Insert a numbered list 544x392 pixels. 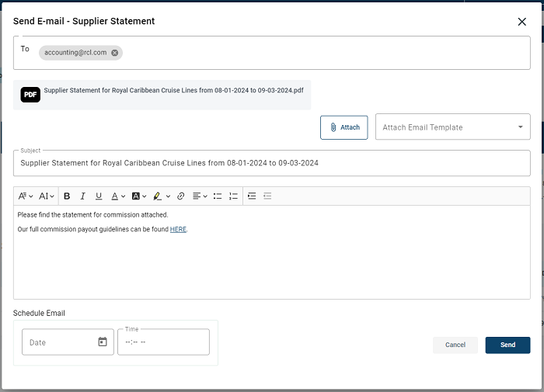tap(233, 196)
